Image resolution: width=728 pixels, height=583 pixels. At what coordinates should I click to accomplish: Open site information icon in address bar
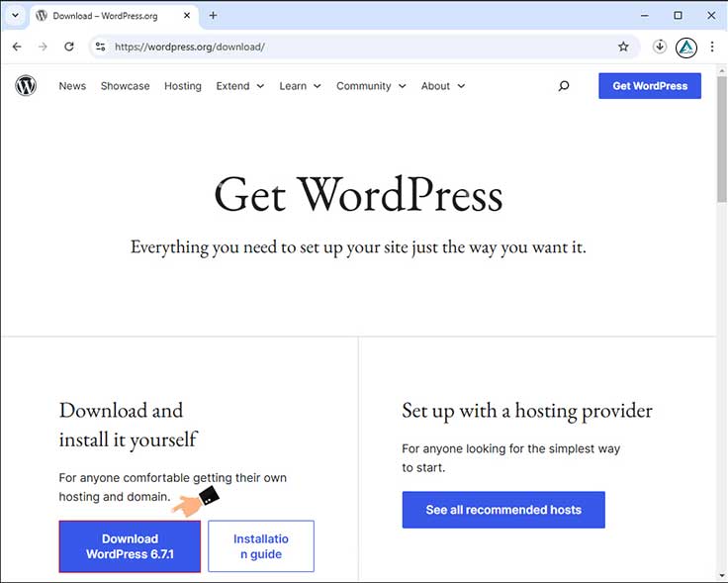tap(100, 47)
